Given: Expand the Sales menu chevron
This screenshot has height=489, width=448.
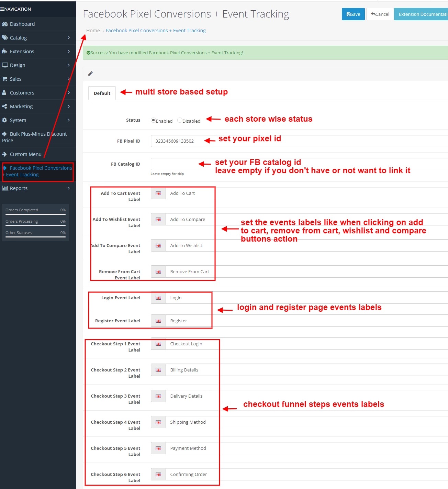Looking at the screenshot, I should click(x=69, y=79).
